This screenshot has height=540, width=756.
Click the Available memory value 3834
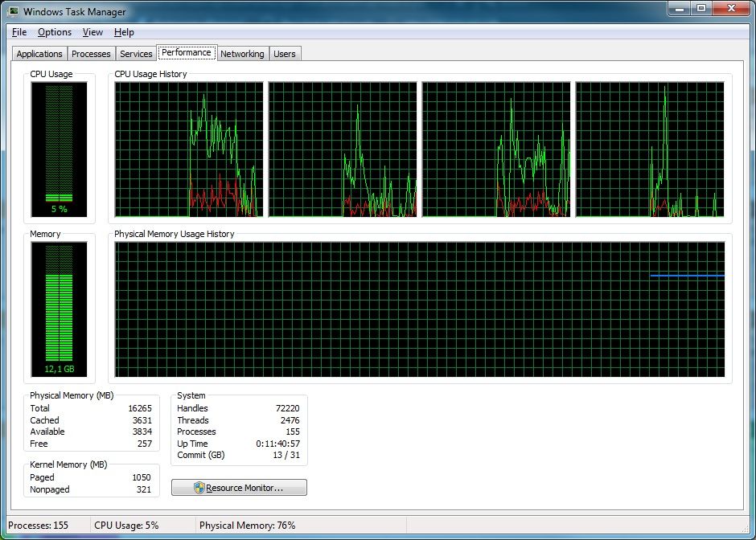(142, 432)
